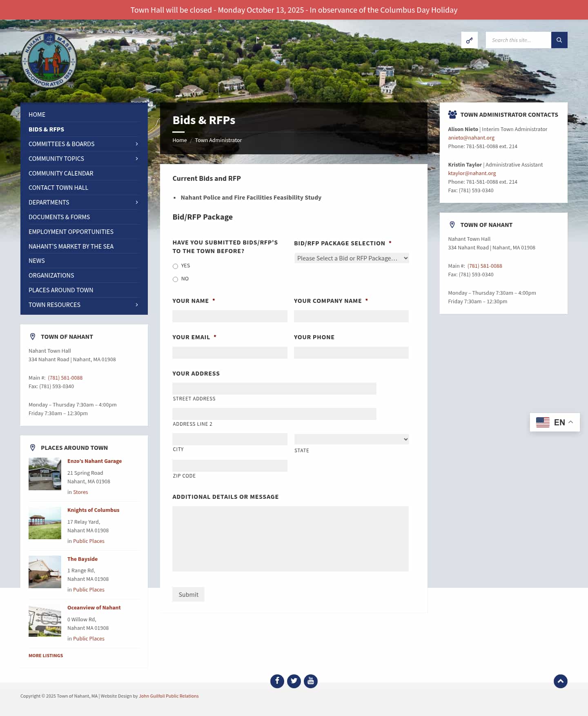Open More Listings link
This screenshot has width=588, height=716.
click(46, 656)
